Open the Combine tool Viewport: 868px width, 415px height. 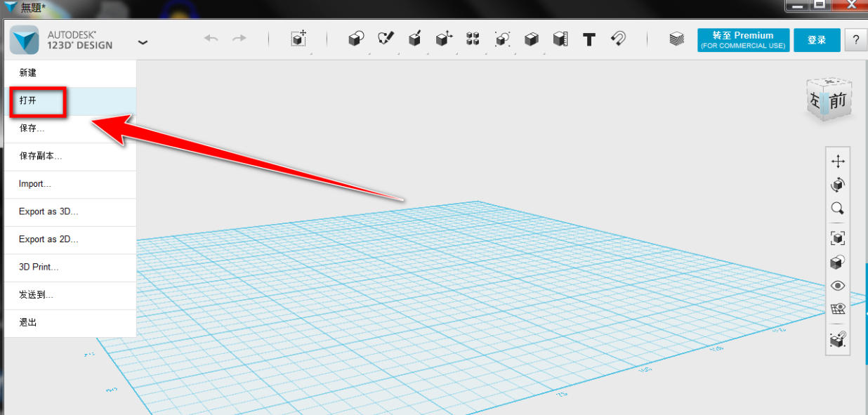[532, 39]
